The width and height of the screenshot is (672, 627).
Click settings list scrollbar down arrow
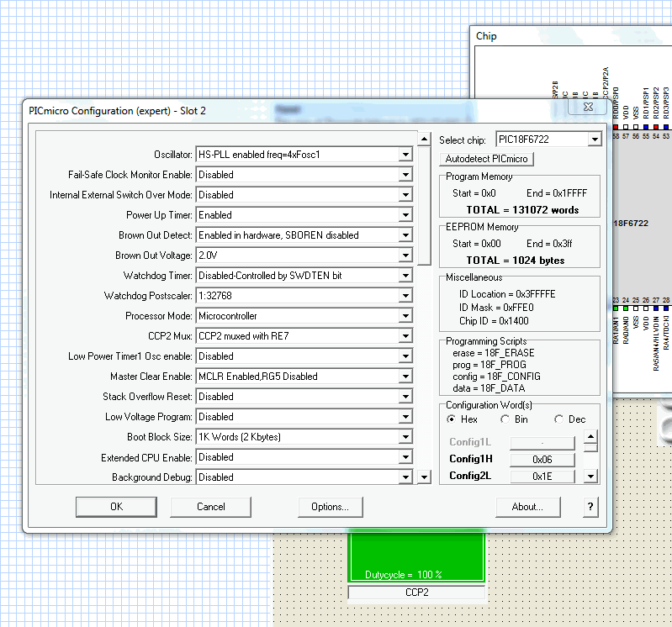(x=424, y=477)
